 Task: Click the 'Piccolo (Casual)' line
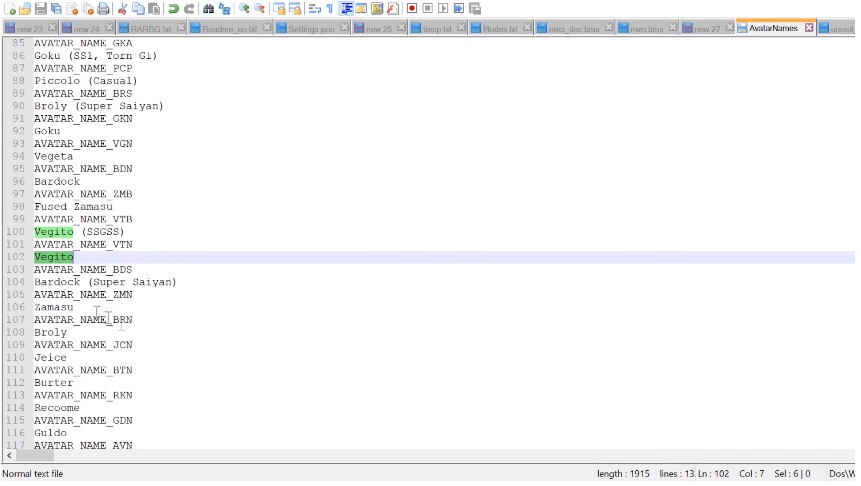click(x=85, y=81)
